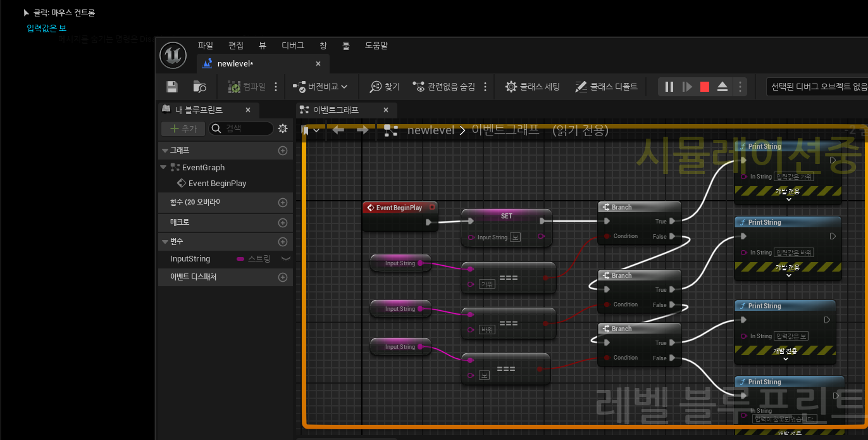Stop the simulation with red square
This screenshot has width=868, height=440.
[705, 87]
